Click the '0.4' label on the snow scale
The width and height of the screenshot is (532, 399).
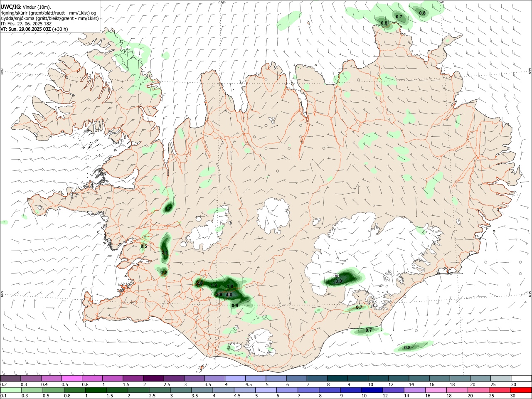coord(44,384)
